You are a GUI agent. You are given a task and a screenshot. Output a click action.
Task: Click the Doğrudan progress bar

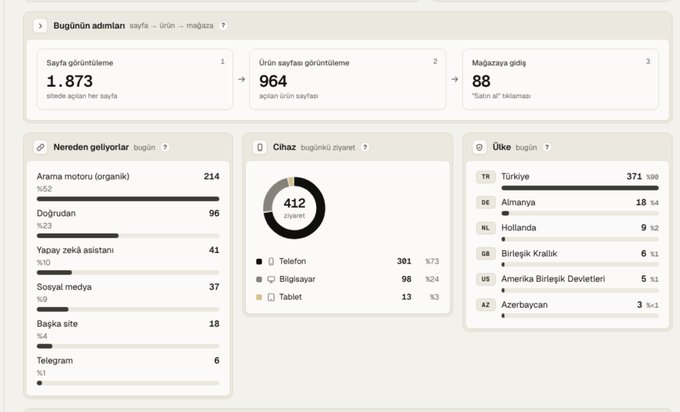click(128, 236)
